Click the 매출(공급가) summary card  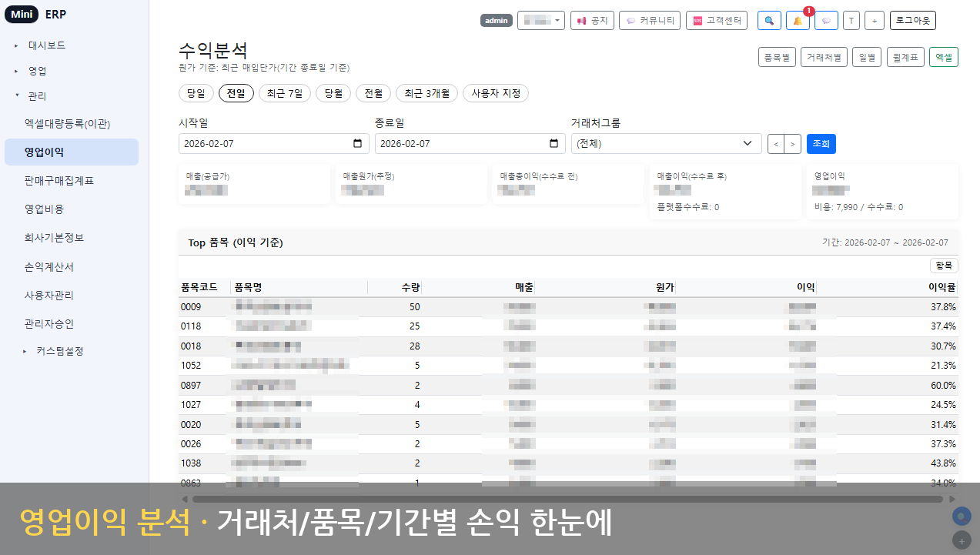255,184
